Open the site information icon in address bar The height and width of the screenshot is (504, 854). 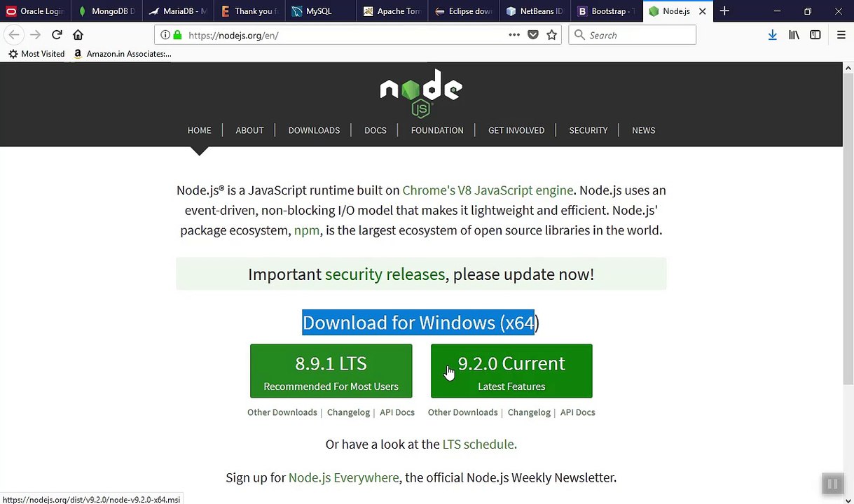[165, 35]
